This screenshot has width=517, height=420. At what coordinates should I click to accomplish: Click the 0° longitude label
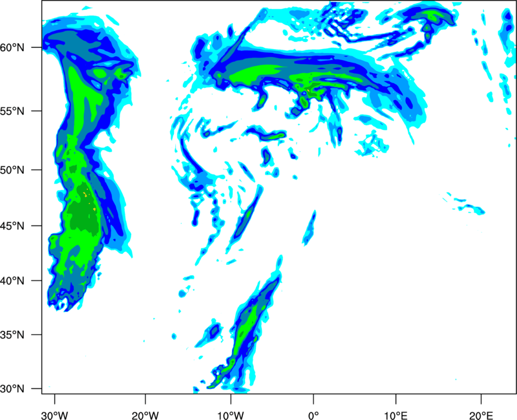click(x=313, y=415)
